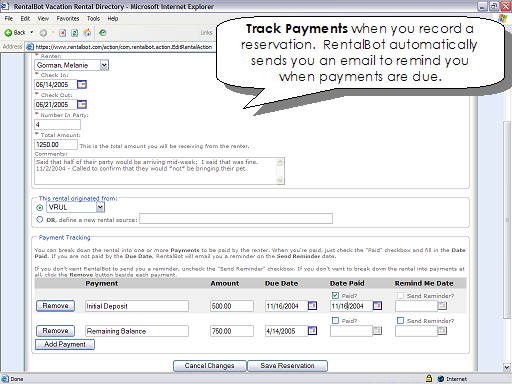Check Paid for Remaining Balance

click(335, 320)
